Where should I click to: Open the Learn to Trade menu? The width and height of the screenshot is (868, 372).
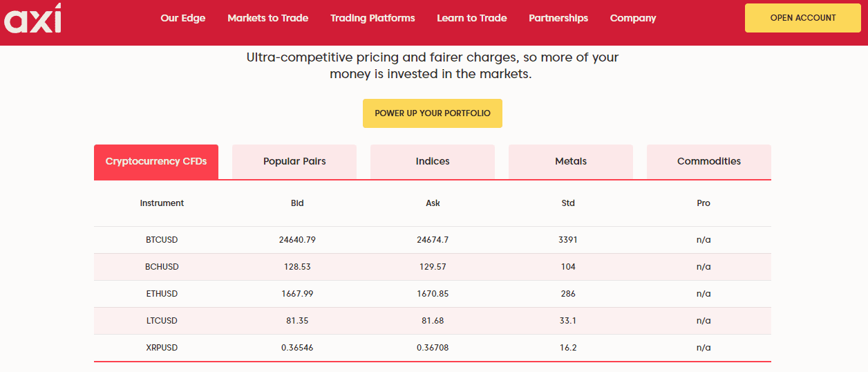[x=472, y=18]
